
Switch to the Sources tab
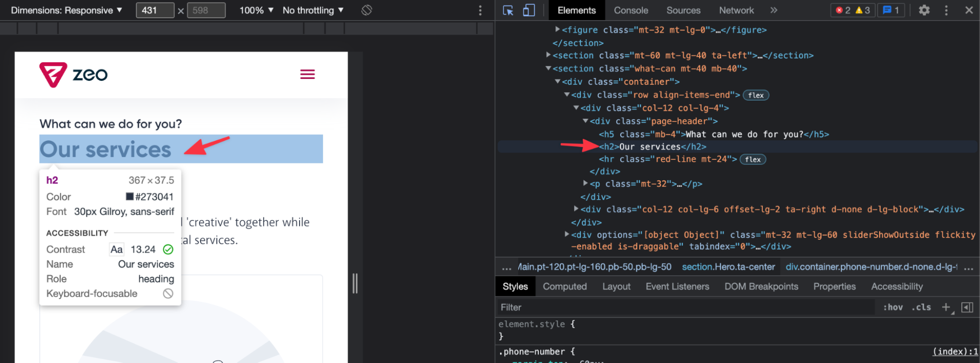tap(683, 10)
